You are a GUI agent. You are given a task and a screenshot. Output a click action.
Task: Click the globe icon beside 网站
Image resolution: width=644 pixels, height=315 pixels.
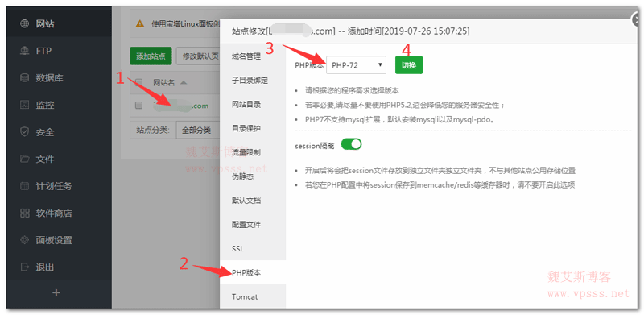[25, 24]
